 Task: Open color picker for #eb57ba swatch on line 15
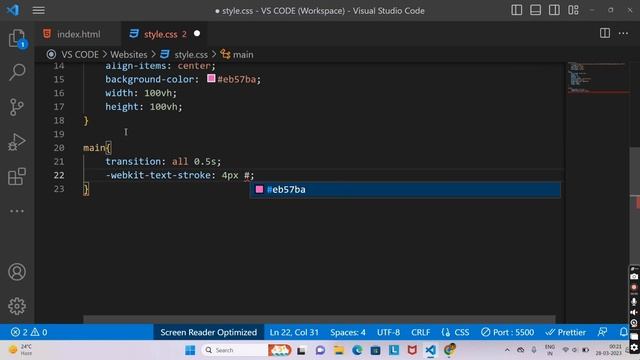(211, 78)
